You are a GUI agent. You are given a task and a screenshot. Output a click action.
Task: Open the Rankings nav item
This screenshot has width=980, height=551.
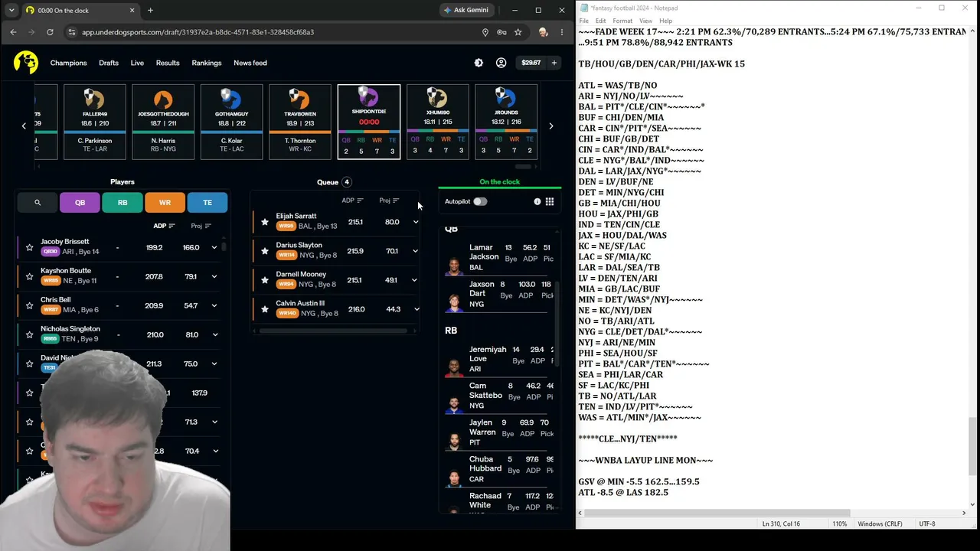[207, 63]
